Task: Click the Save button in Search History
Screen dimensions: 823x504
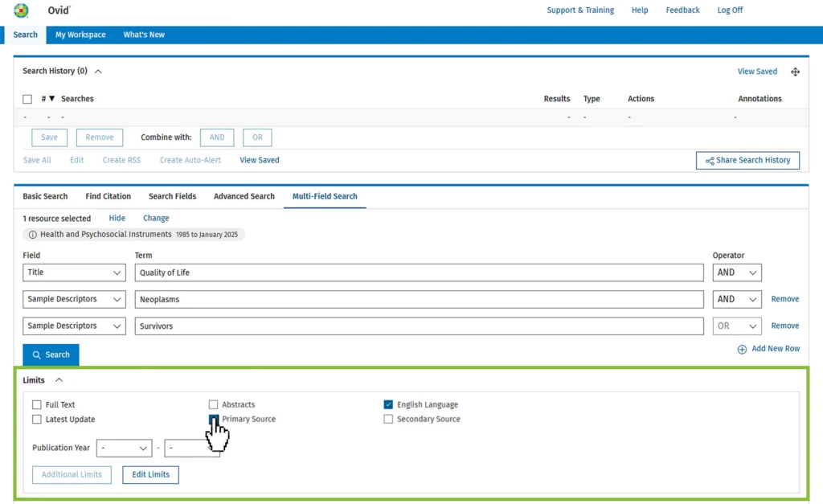Action: tap(49, 137)
